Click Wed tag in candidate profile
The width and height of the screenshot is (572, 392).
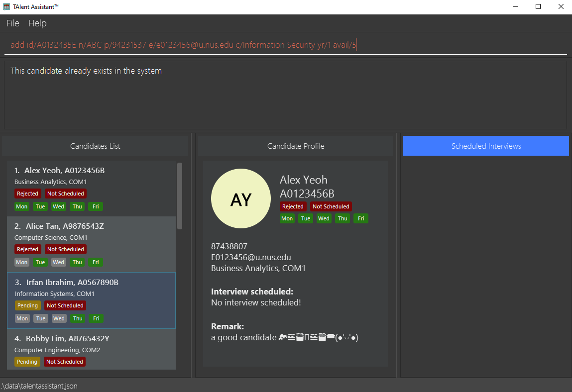point(324,218)
